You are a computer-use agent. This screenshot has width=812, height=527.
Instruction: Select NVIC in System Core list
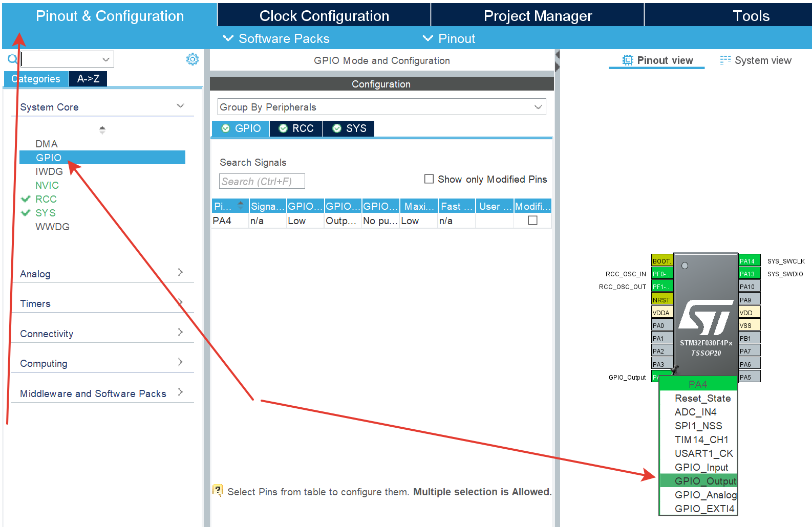tap(47, 185)
